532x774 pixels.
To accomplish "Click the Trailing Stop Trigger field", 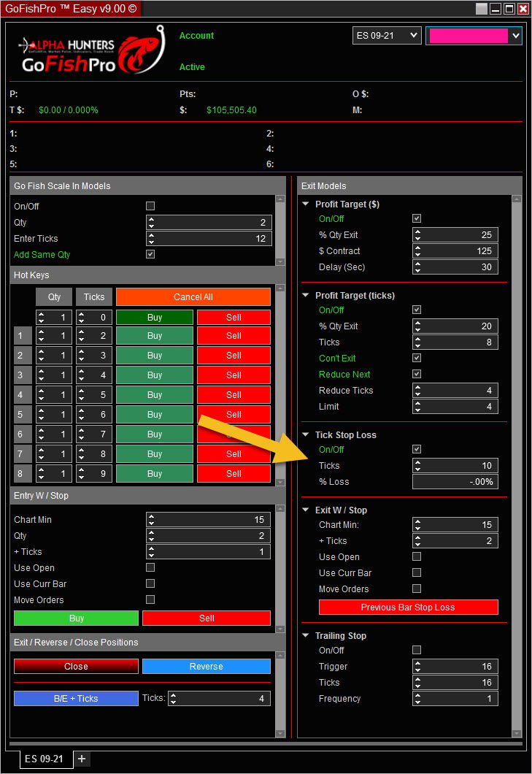I will pyautogui.click(x=455, y=667).
